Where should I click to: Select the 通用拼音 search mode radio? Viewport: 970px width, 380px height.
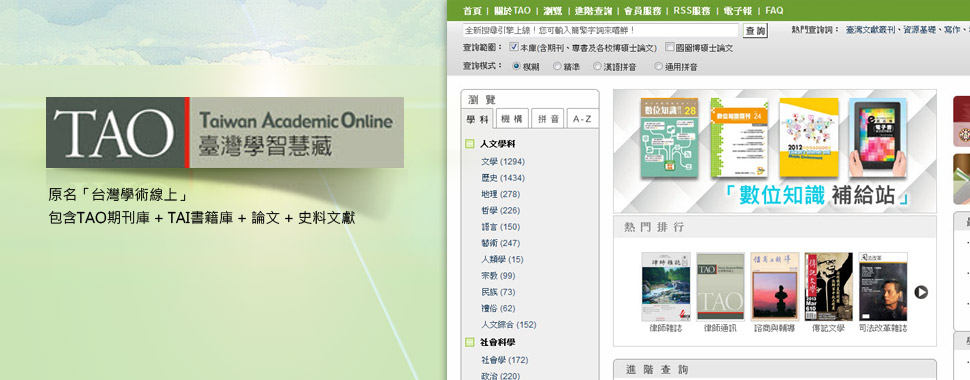[658, 66]
